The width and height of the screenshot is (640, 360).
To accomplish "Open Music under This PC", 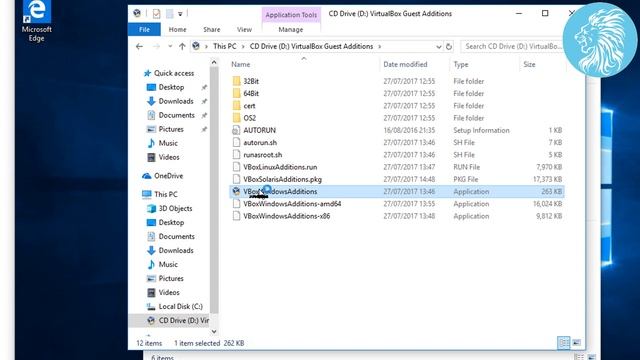I will pyautogui.click(x=168, y=264).
